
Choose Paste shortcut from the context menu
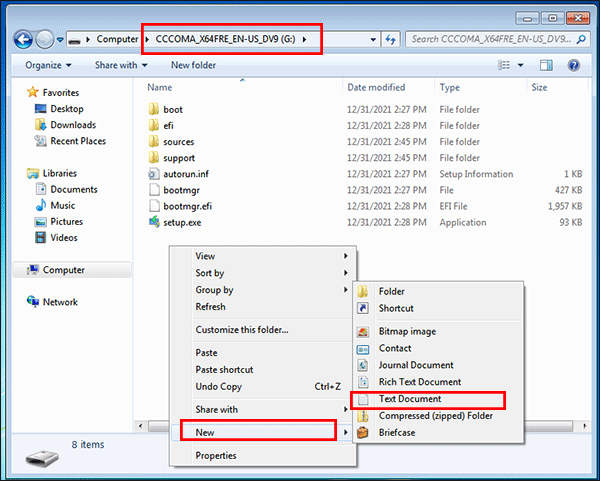pos(263,369)
